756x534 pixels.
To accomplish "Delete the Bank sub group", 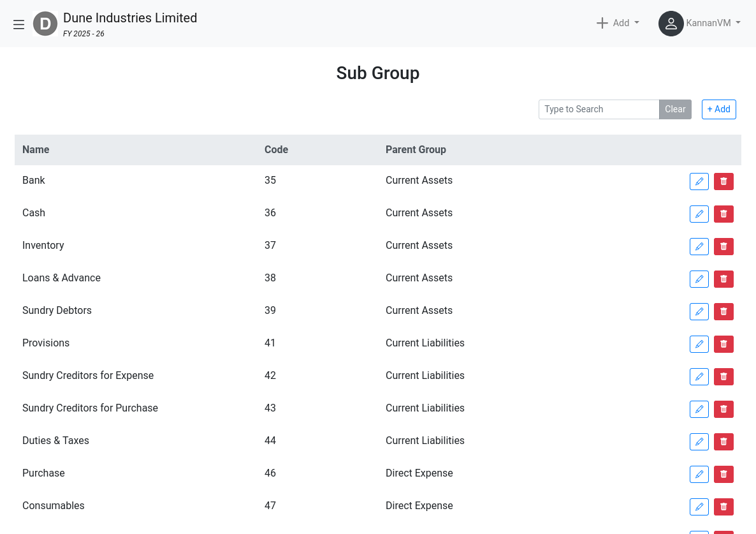I will pyautogui.click(x=723, y=181).
